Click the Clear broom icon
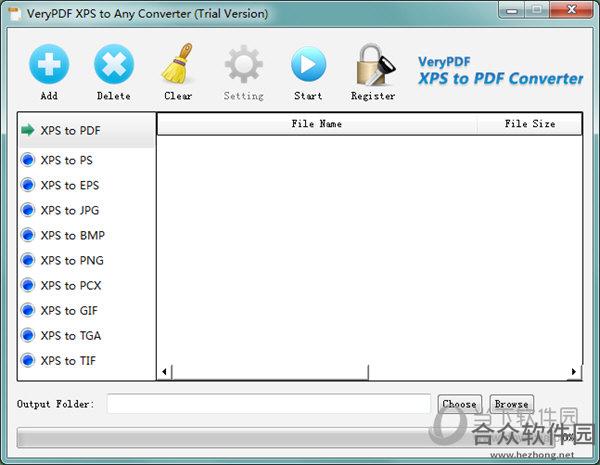The width and height of the screenshot is (600, 465). 178,64
